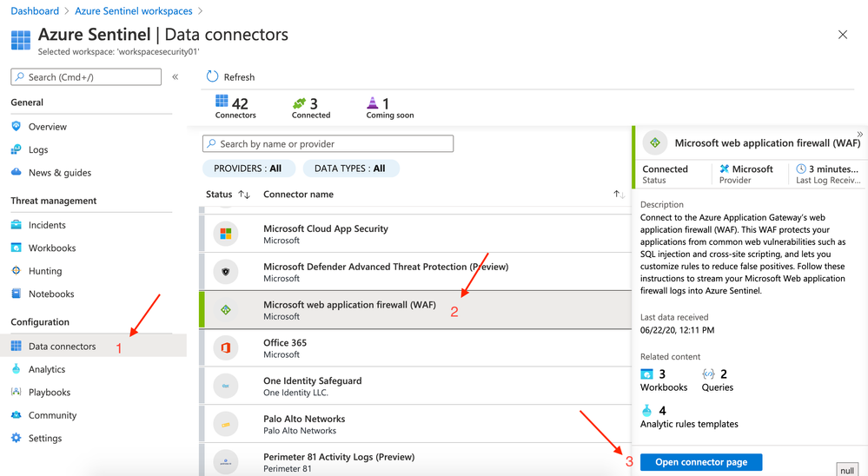Open Playbooks in the sidebar
The image size is (868, 476).
coord(50,393)
